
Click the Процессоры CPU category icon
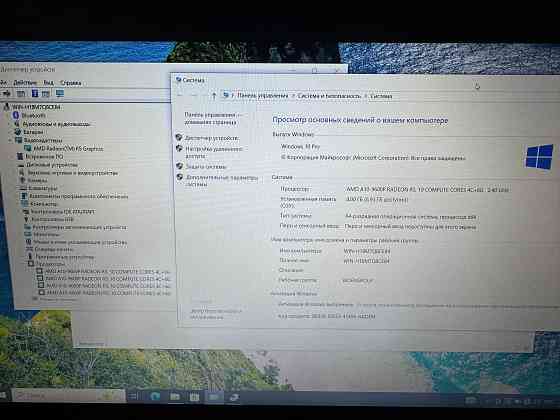[x=31, y=264]
